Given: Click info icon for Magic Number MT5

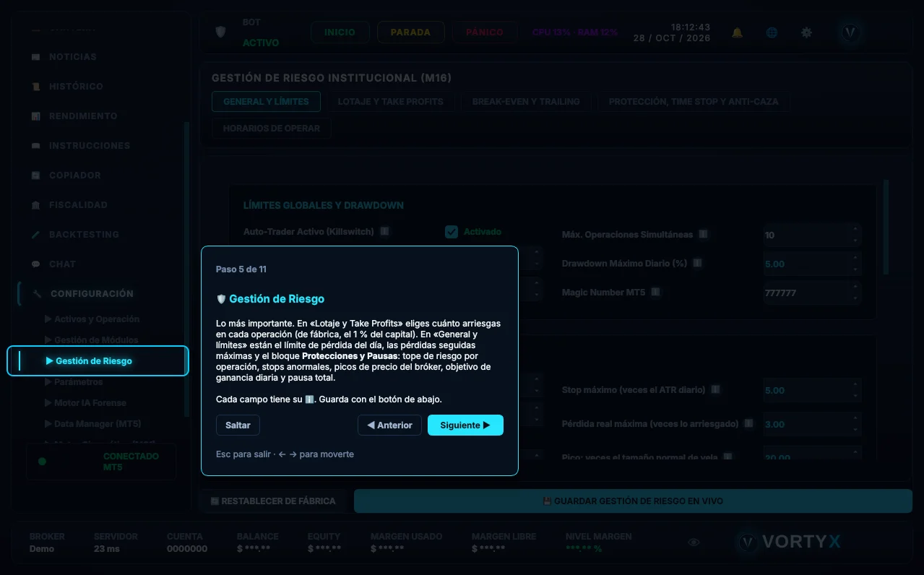Looking at the screenshot, I should pyautogui.click(x=655, y=293).
